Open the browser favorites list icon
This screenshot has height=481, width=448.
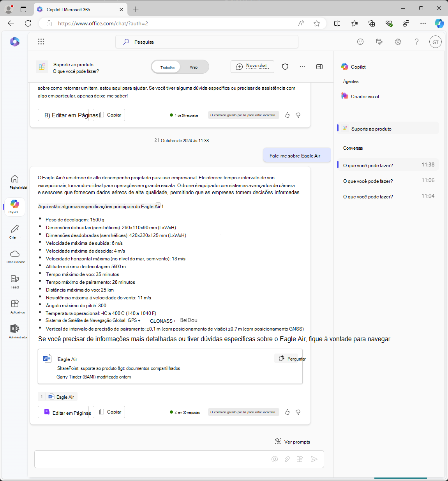click(355, 23)
